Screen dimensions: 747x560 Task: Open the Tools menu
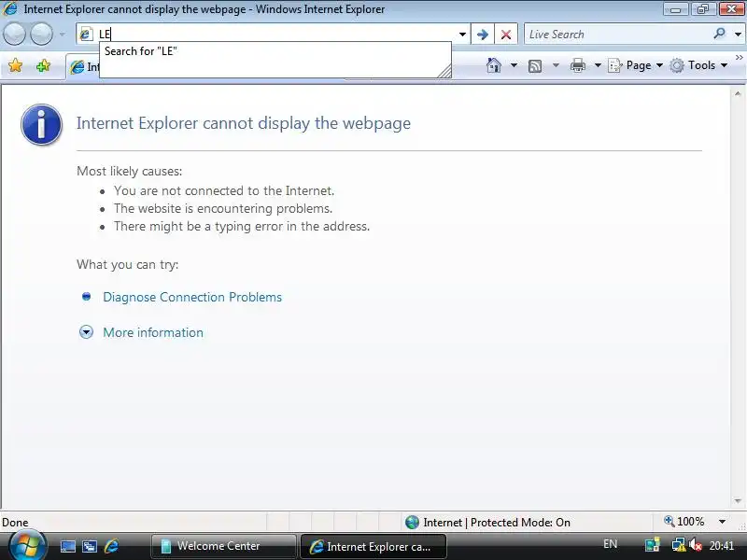(x=698, y=65)
